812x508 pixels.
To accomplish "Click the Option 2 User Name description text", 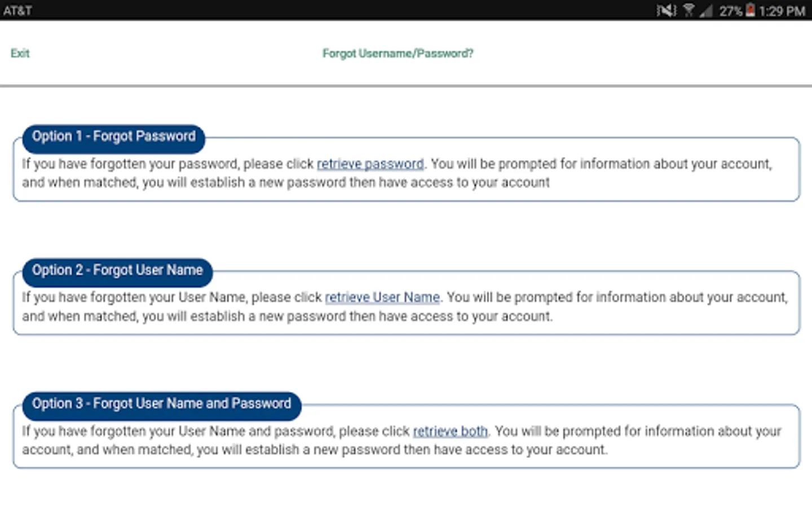I will tap(286, 316).
